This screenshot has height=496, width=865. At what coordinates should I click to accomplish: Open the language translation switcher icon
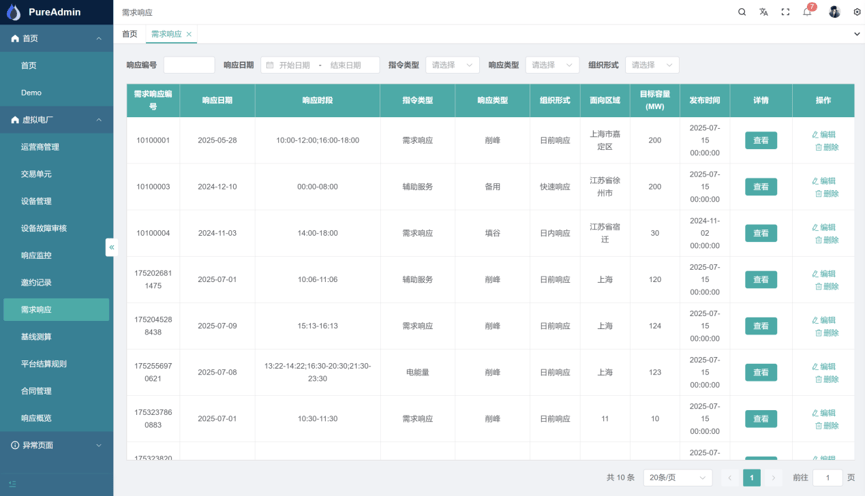pos(764,12)
